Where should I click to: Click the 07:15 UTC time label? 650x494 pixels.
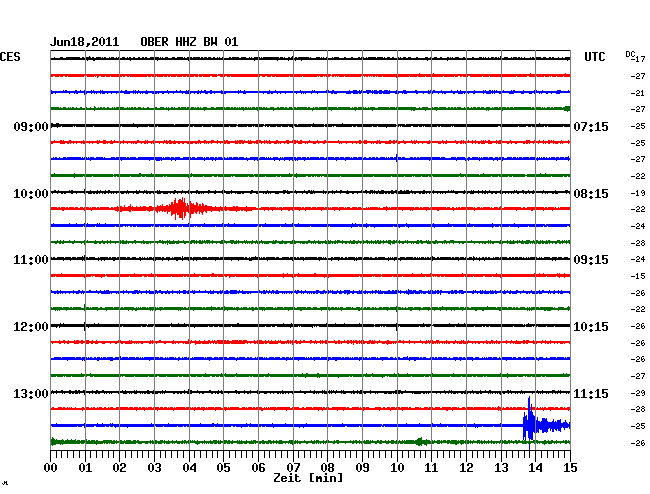tap(591, 126)
